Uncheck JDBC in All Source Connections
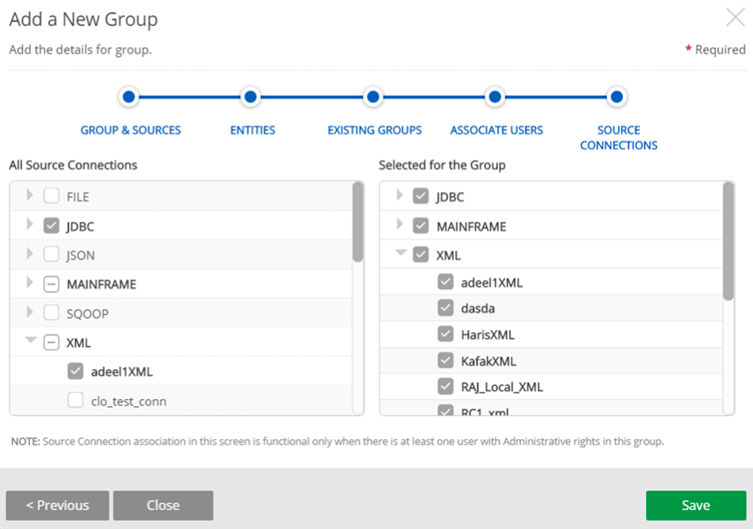The height and width of the screenshot is (529, 753). (x=52, y=226)
